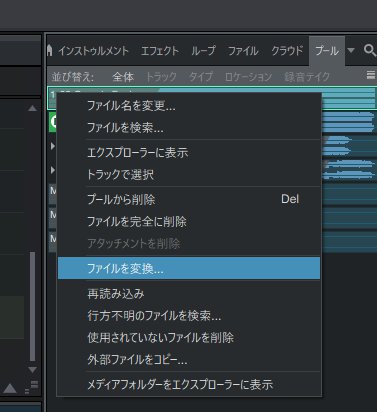Switch to the インストゥルメント tab
Viewport: 377px width, 412px height.
click(93, 51)
